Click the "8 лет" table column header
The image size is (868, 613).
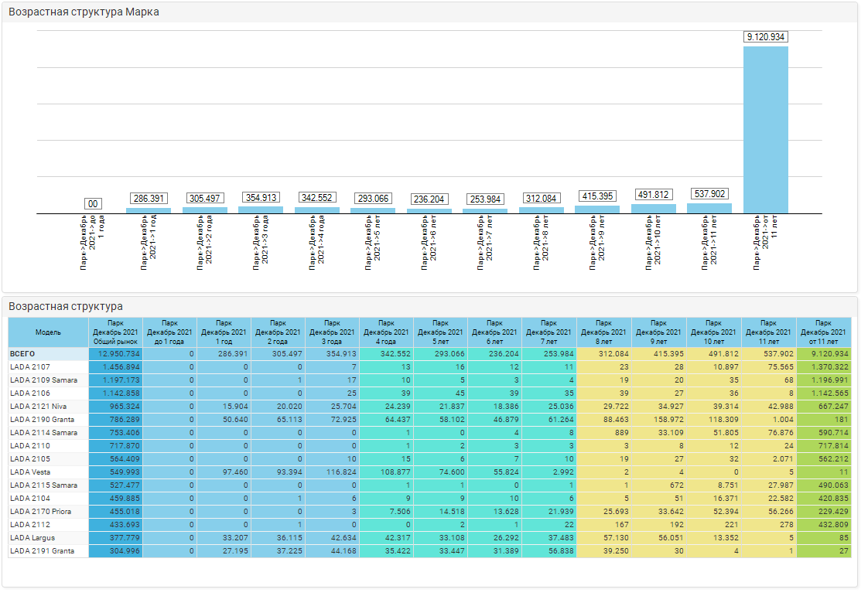(604, 332)
